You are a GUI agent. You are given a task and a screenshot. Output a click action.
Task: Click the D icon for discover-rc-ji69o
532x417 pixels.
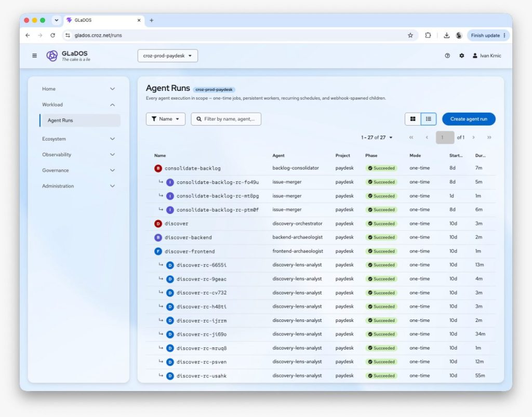[170, 334]
